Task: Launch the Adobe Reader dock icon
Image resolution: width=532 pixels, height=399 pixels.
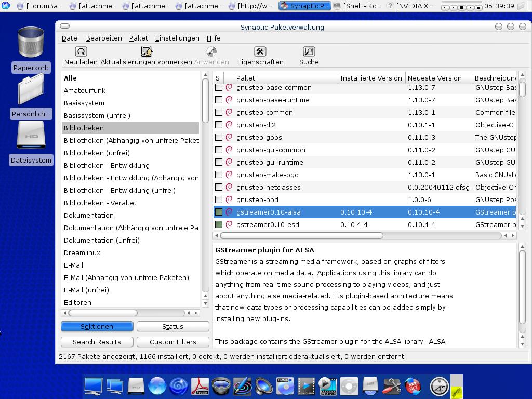Action: (x=200, y=386)
